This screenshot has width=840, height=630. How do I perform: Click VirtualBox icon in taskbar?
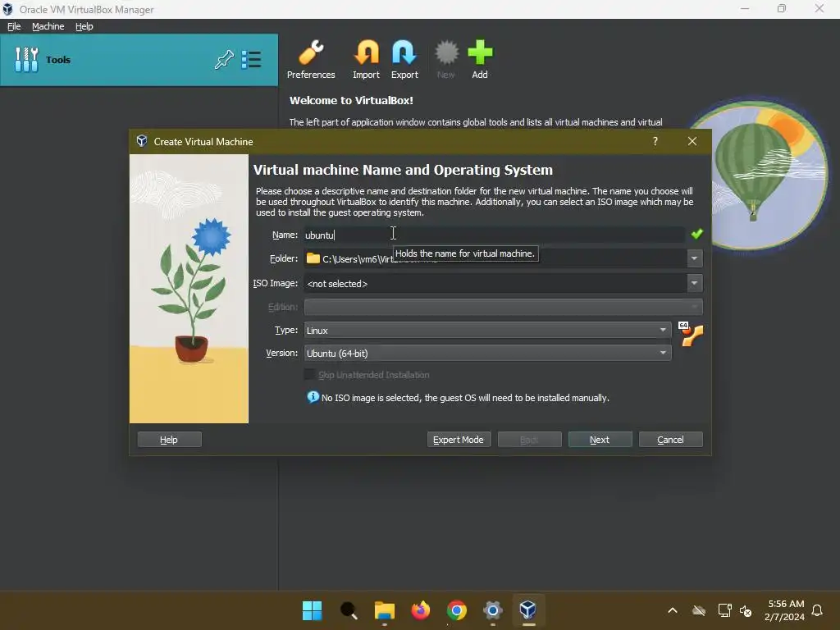coord(528,610)
